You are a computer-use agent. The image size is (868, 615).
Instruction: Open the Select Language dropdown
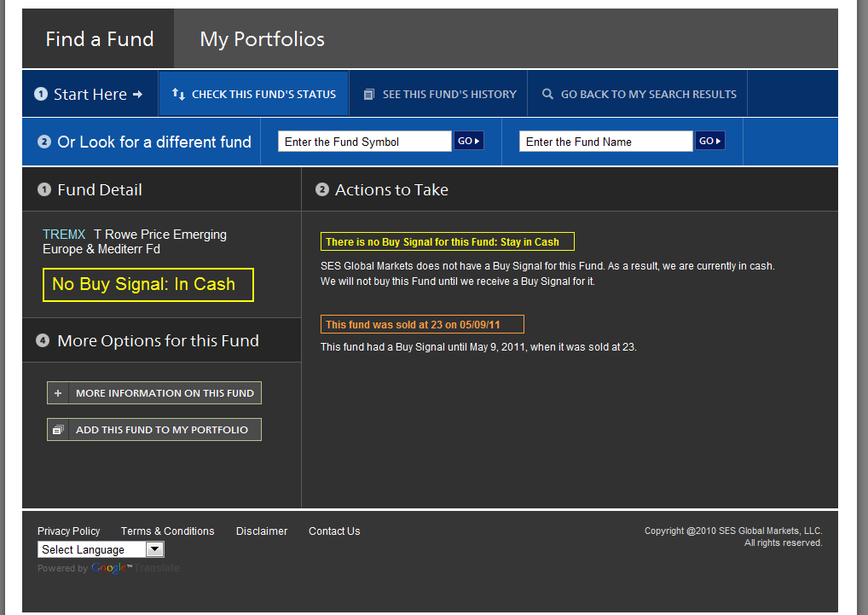101,550
